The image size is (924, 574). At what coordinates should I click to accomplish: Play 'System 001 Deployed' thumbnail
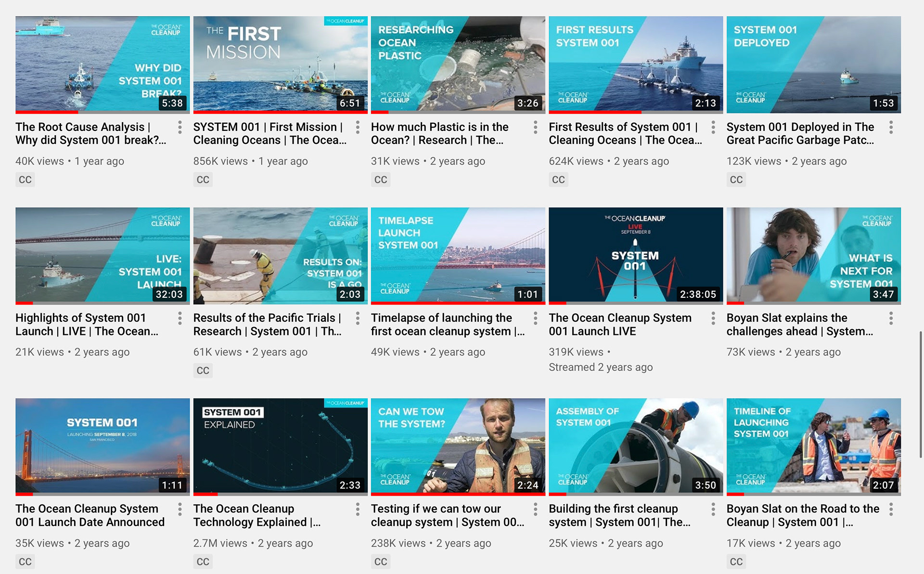point(814,64)
